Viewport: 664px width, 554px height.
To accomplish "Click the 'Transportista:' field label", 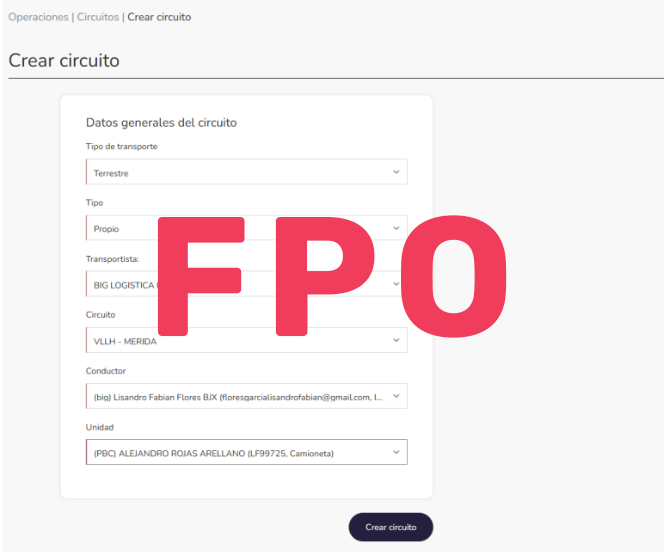I will tap(112, 258).
